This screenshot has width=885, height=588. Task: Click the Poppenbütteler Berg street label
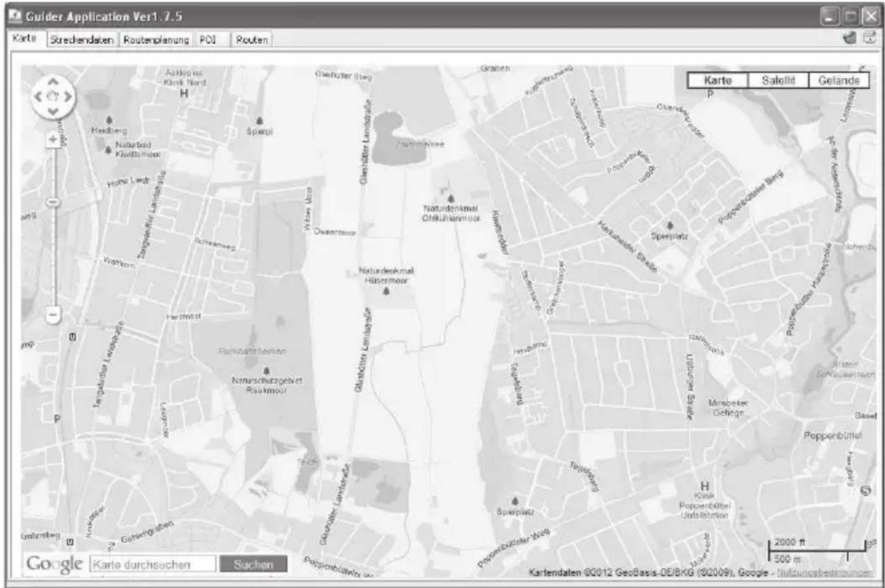pyautogui.click(x=751, y=196)
